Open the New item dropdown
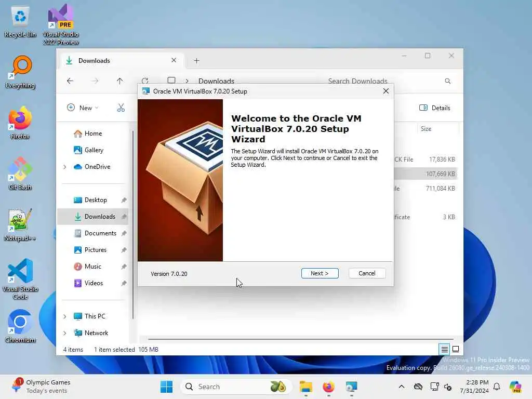The width and height of the screenshot is (532, 399). pos(83,108)
